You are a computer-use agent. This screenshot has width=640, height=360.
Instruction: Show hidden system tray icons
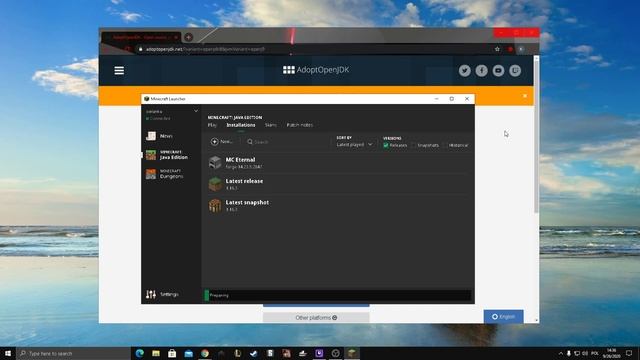[561, 353]
